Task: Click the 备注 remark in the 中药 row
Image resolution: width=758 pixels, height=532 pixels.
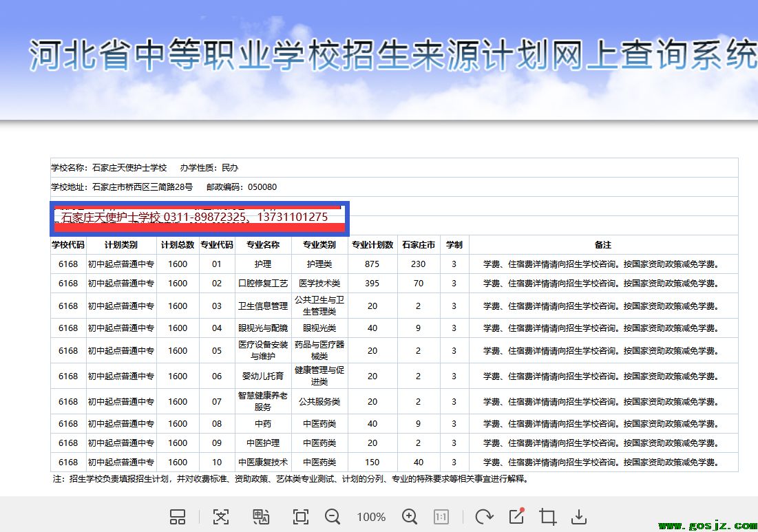Action: click(603, 424)
